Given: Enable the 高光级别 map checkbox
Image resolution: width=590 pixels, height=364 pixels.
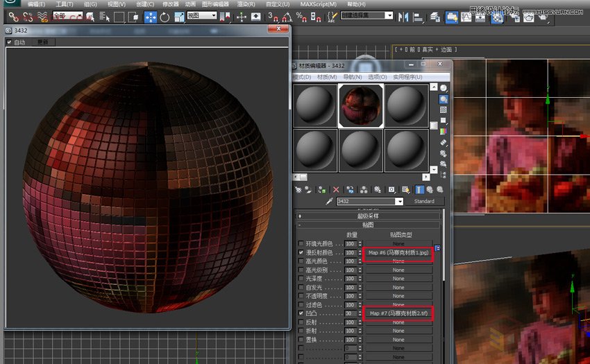Looking at the screenshot, I should tap(301, 270).
